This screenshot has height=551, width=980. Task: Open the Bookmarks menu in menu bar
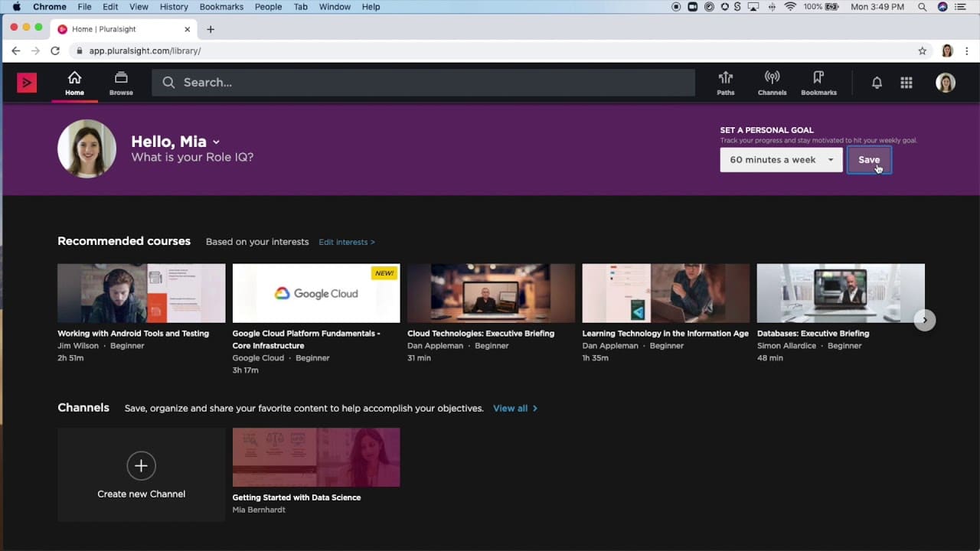(x=221, y=7)
